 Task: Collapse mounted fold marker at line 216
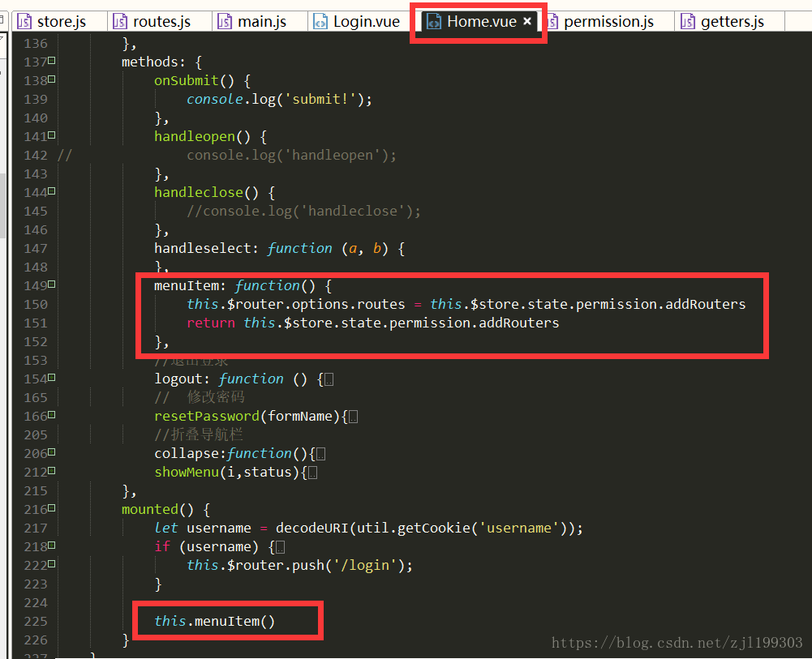pos(52,508)
